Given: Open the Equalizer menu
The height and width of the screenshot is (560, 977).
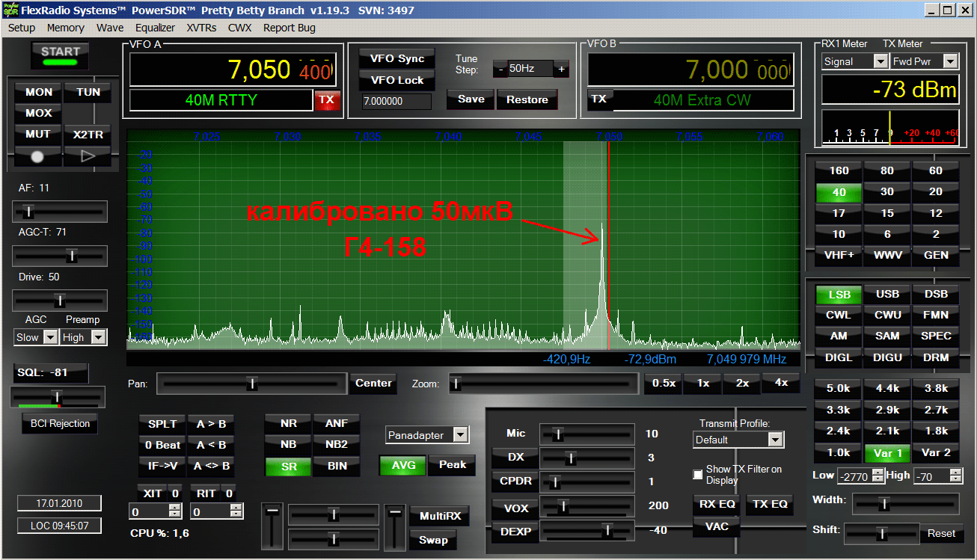Looking at the screenshot, I should tap(155, 28).
